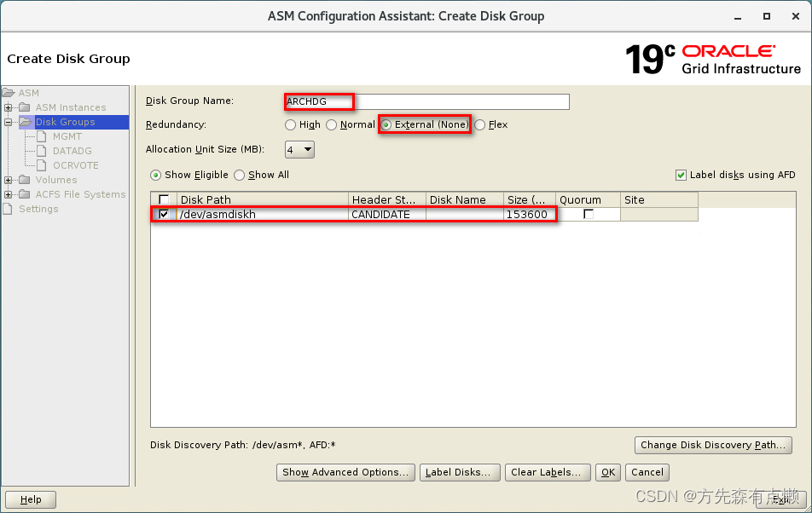
Task: Expand the ASM Instances tree node
Action: click(x=9, y=107)
